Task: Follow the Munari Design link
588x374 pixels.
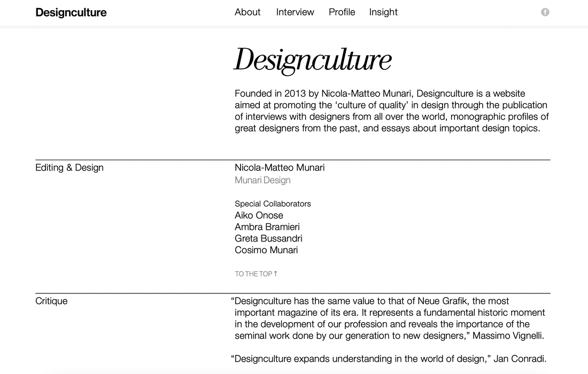Action: click(262, 180)
